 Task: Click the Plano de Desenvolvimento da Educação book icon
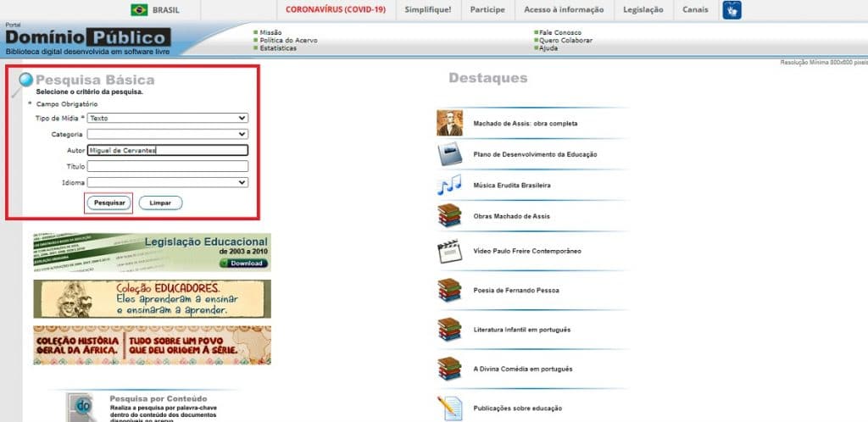click(x=449, y=154)
